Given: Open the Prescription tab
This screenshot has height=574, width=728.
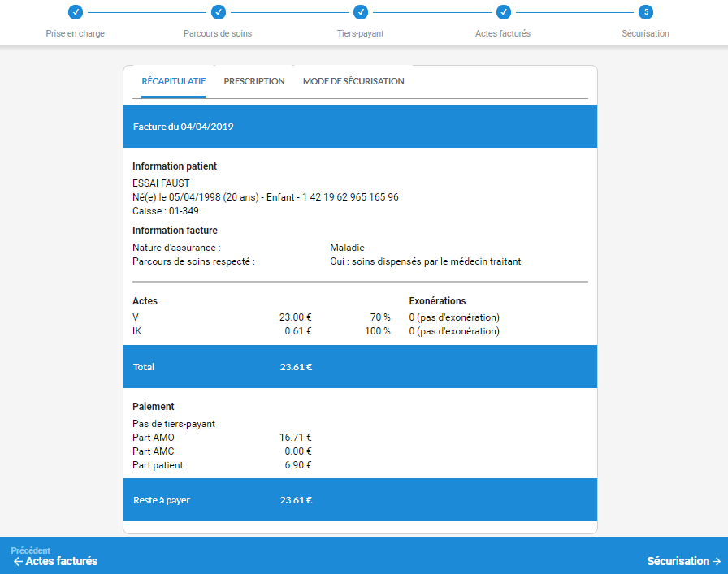Looking at the screenshot, I should pyautogui.click(x=254, y=81).
